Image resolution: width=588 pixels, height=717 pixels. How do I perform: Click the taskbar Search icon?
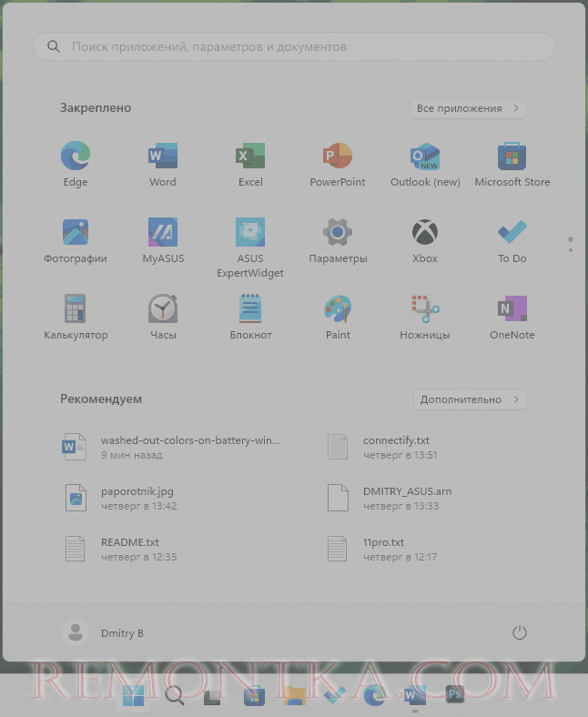tap(175, 696)
